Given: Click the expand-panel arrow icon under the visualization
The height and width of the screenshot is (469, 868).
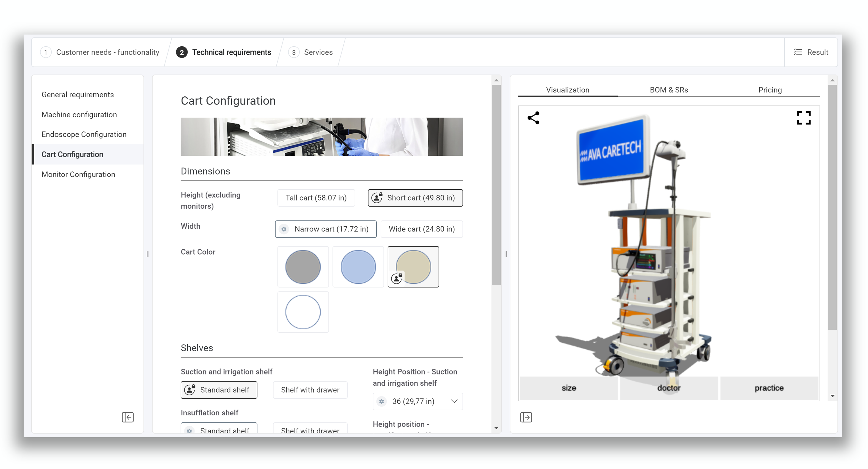Looking at the screenshot, I should (x=526, y=417).
